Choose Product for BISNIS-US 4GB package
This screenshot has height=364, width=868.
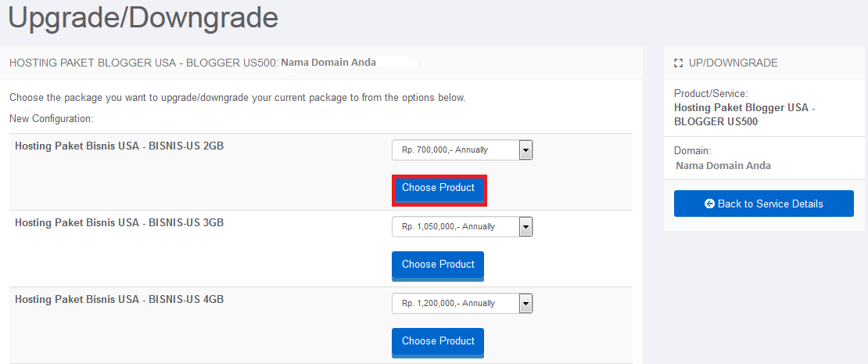coord(438,342)
